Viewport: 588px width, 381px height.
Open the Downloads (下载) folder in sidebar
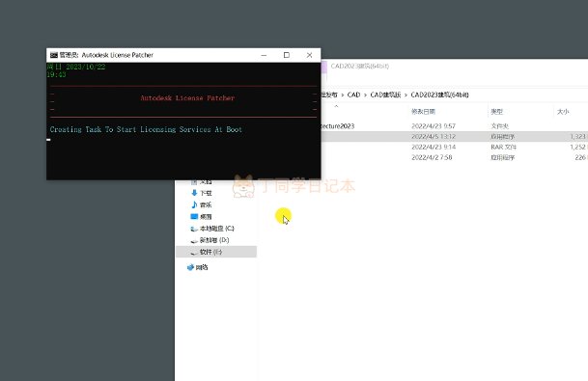coord(202,193)
